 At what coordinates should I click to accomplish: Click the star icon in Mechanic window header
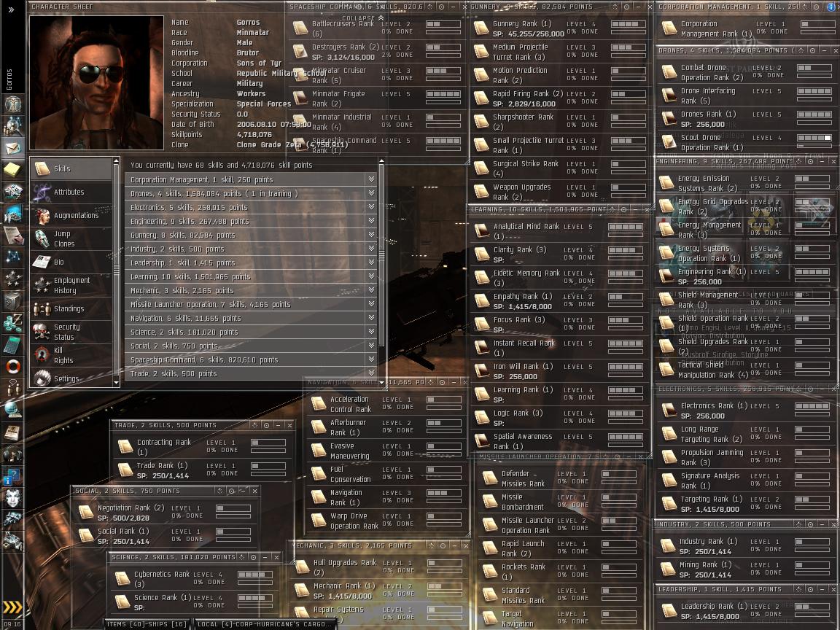pos(431,545)
